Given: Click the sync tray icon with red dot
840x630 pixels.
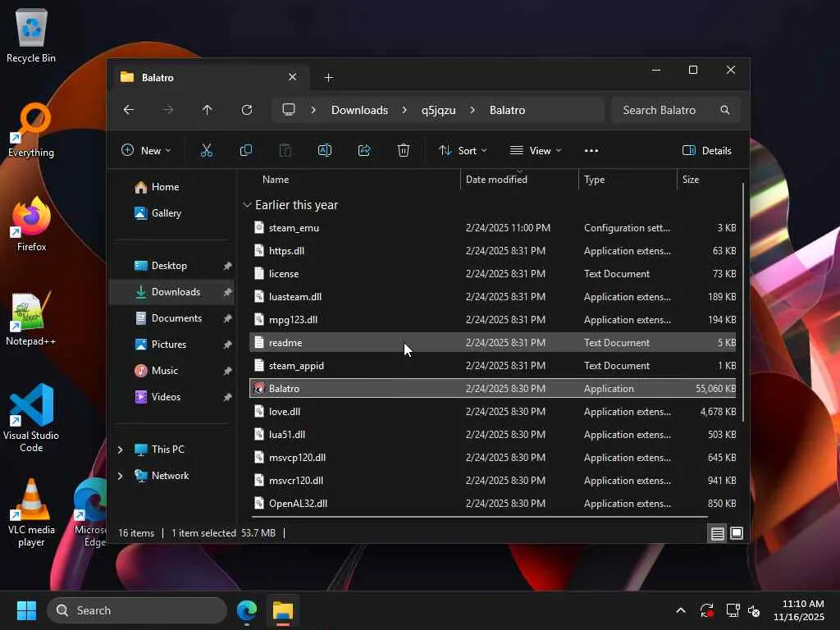Looking at the screenshot, I should tap(706, 610).
